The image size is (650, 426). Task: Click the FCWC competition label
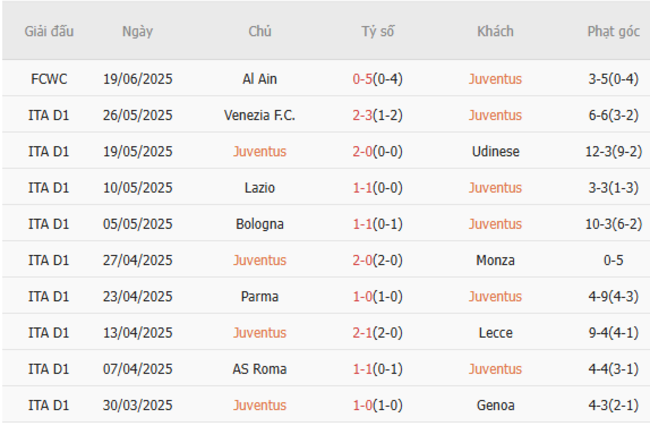[x=49, y=78]
